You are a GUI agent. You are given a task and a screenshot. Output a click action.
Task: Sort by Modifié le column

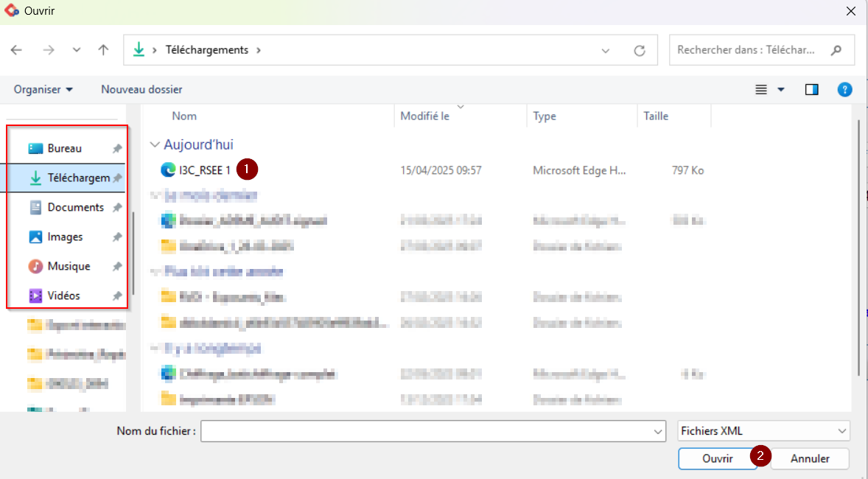(424, 116)
